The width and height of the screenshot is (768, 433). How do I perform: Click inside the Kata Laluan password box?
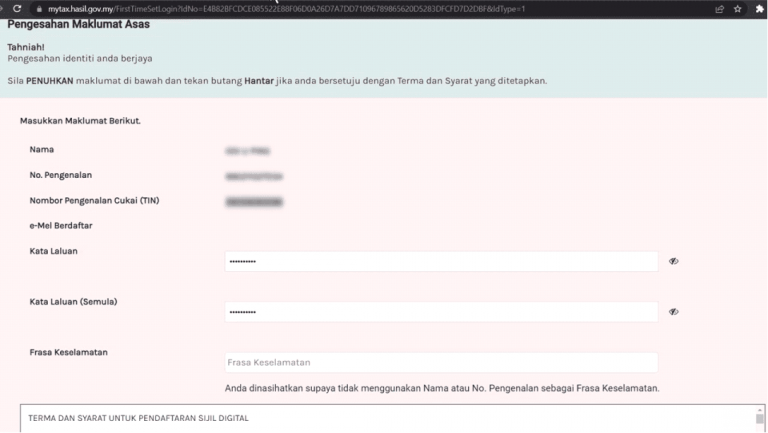point(441,261)
